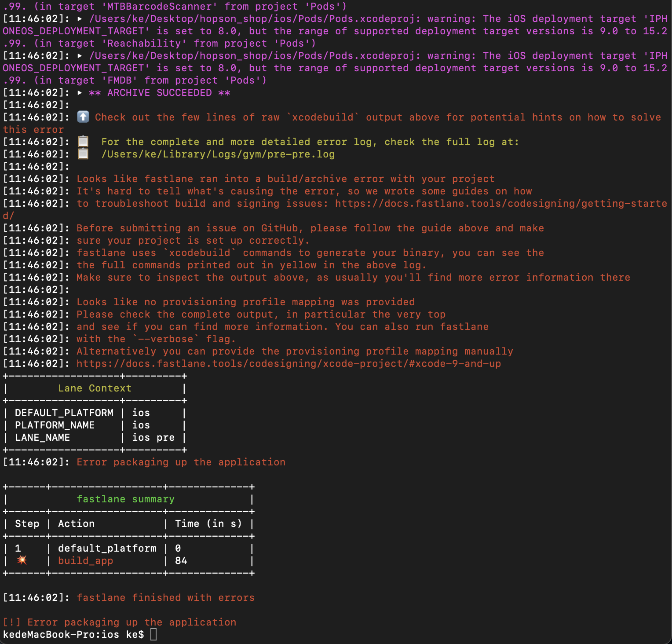Screen dimensions: 672x644
Task: Click the "(in target 'MTBBarcodeScanner'" warning text
Action: point(190,6)
